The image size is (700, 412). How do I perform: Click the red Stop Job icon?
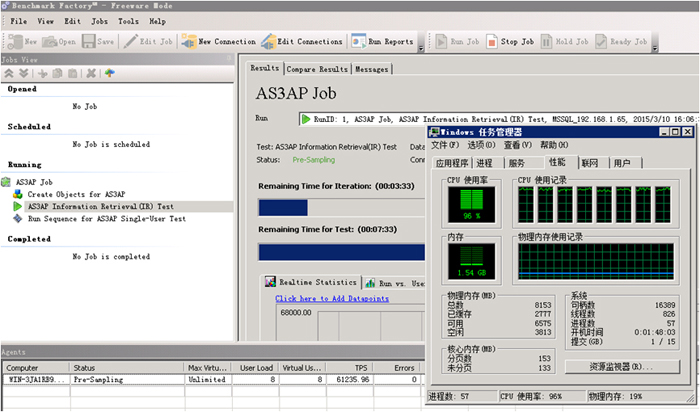(492, 42)
